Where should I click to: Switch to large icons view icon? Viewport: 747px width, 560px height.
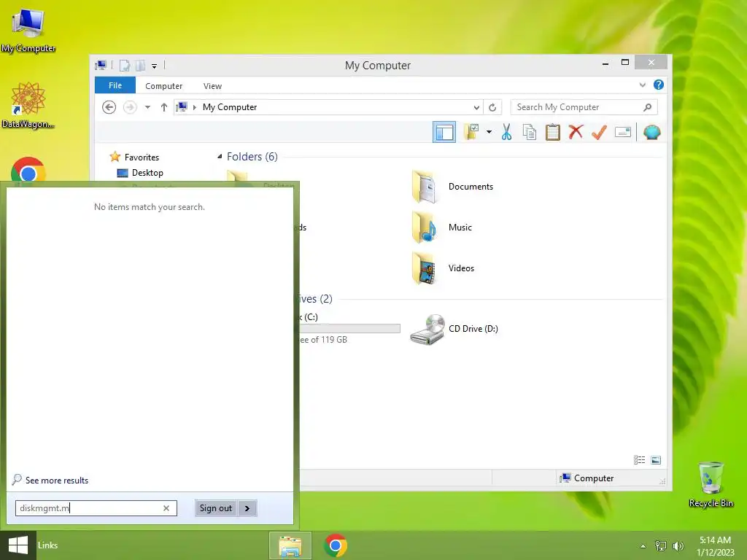tap(656, 460)
